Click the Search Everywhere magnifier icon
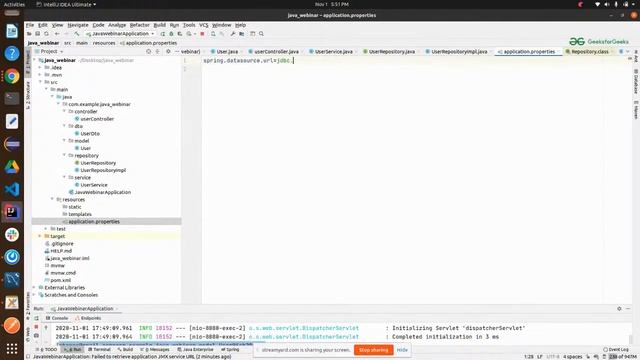Viewport: 640px width, 360px height. 261,34
